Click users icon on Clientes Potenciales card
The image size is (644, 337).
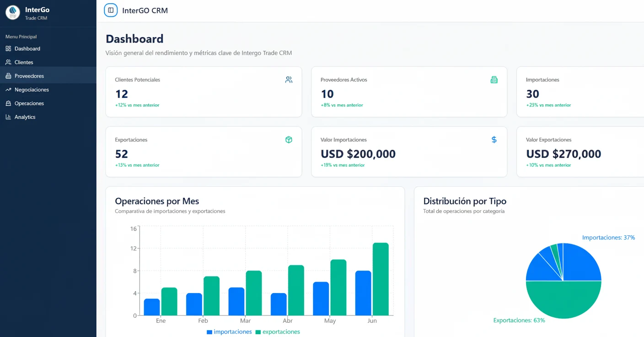click(x=289, y=80)
